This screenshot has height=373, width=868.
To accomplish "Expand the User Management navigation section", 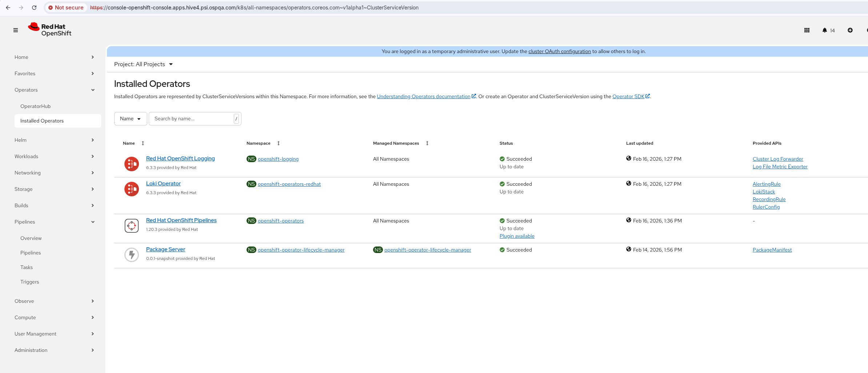I will [54, 334].
